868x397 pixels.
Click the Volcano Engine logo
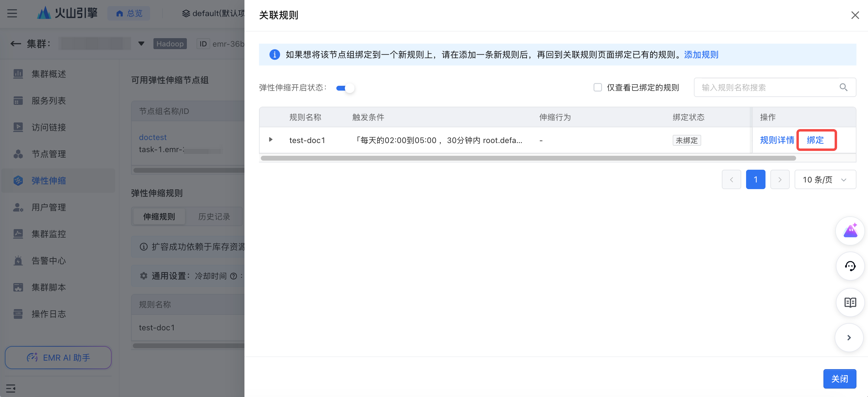pos(67,13)
